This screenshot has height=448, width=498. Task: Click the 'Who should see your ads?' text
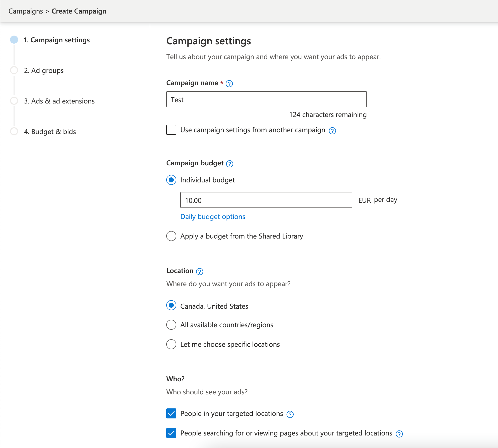[x=207, y=392]
